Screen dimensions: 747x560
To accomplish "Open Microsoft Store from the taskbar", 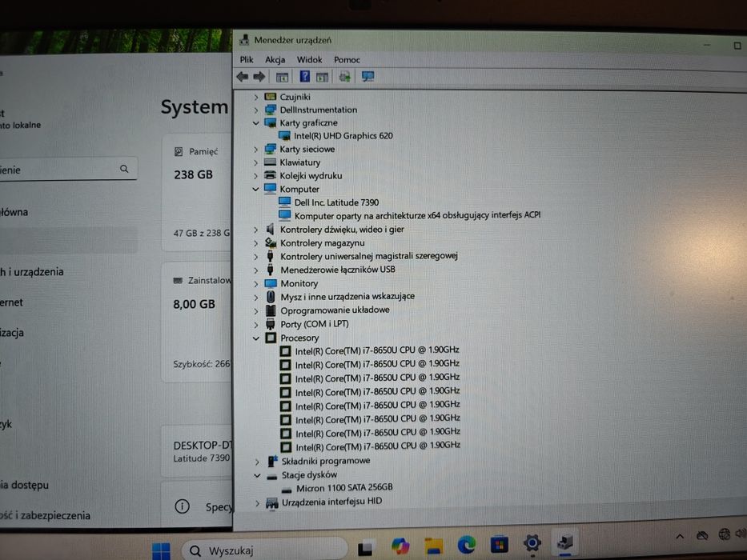I will click(500, 543).
